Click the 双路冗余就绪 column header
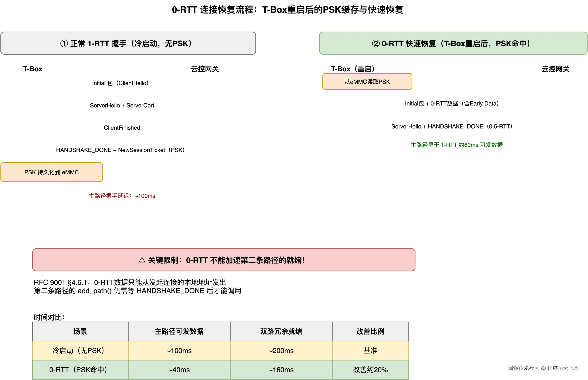Viewport: 588px width, 380px height. pyautogui.click(x=281, y=331)
